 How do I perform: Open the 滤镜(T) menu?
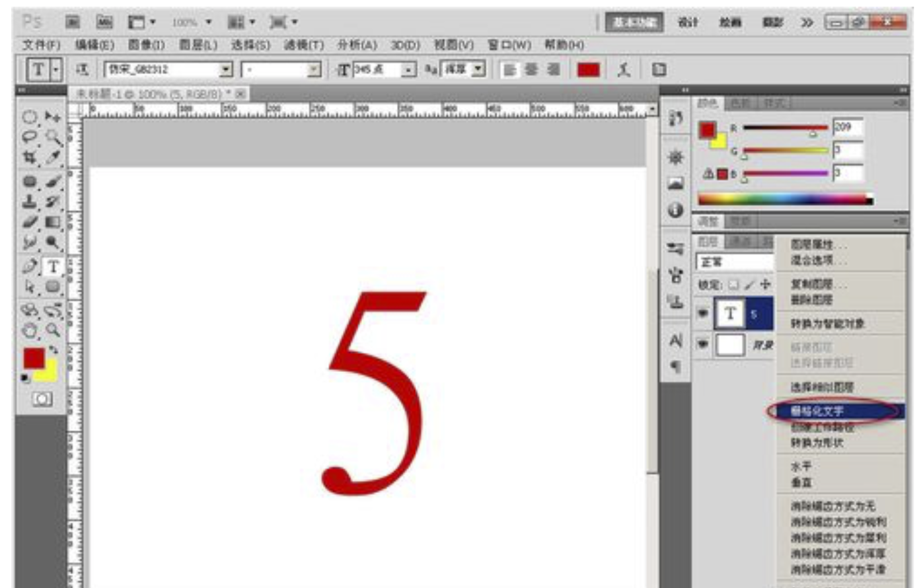pyautogui.click(x=304, y=46)
